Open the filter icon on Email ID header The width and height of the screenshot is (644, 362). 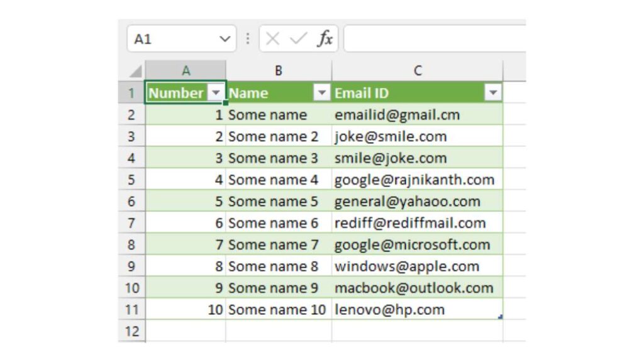coord(494,92)
